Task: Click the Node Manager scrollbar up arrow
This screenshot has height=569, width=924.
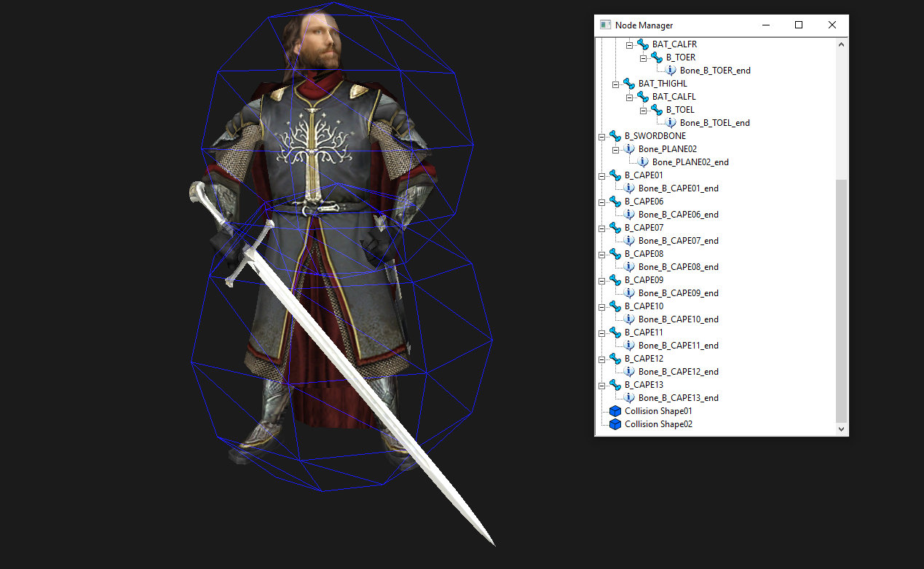Action: click(x=842, y=44)
